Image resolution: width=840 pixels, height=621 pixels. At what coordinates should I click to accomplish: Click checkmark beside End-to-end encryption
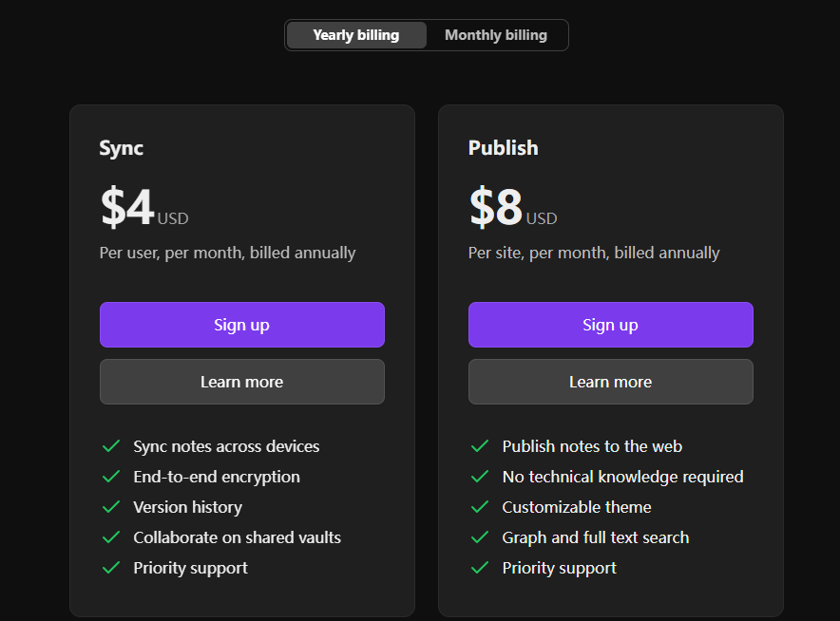tap(111, 477)
